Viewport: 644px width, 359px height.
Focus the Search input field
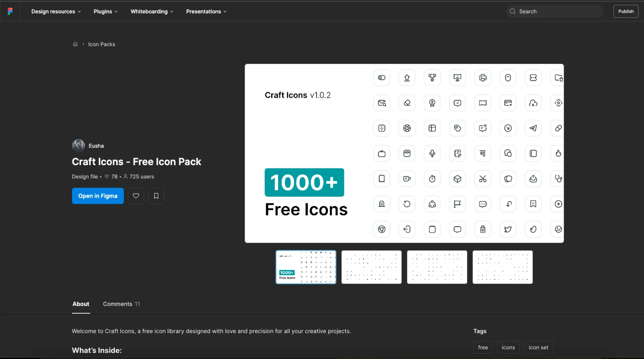(x=555, y=11)
